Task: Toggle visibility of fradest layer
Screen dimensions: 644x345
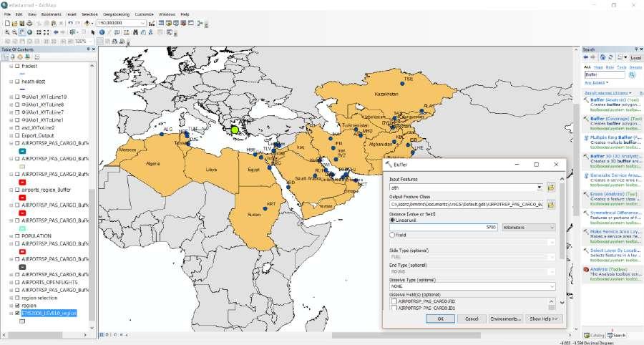Action: [x=17, y=66]
